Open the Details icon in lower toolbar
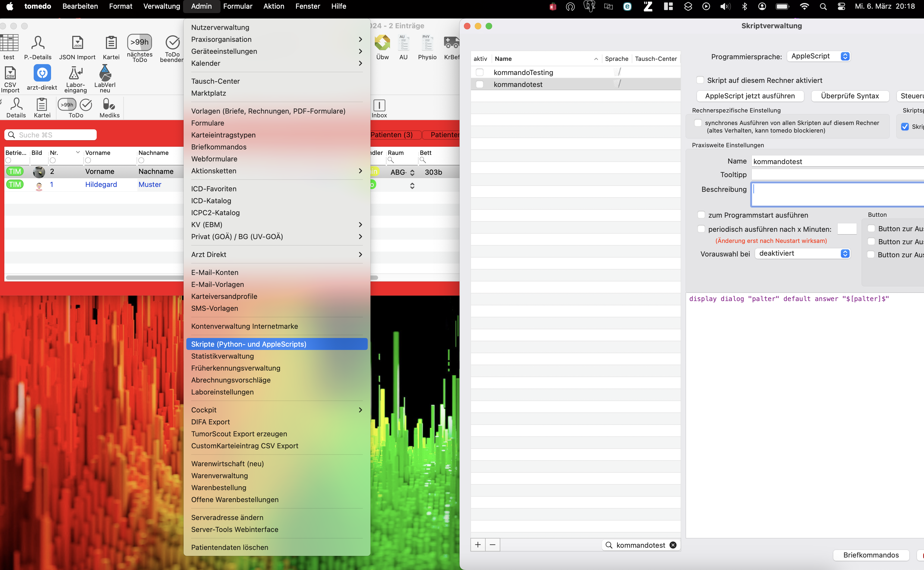This screenshot has height=570, width=924. 16,108
